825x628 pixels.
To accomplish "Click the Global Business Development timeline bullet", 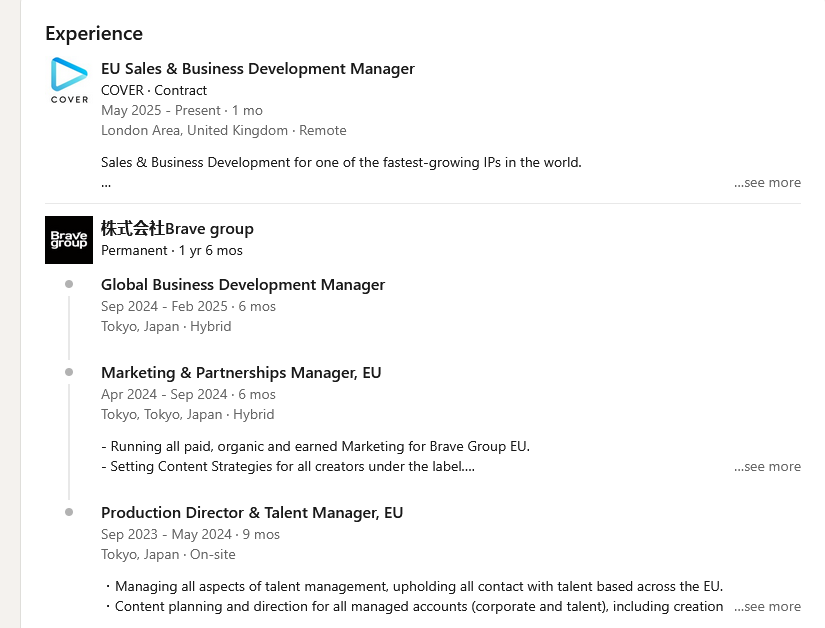I will (x=69, y=284).
